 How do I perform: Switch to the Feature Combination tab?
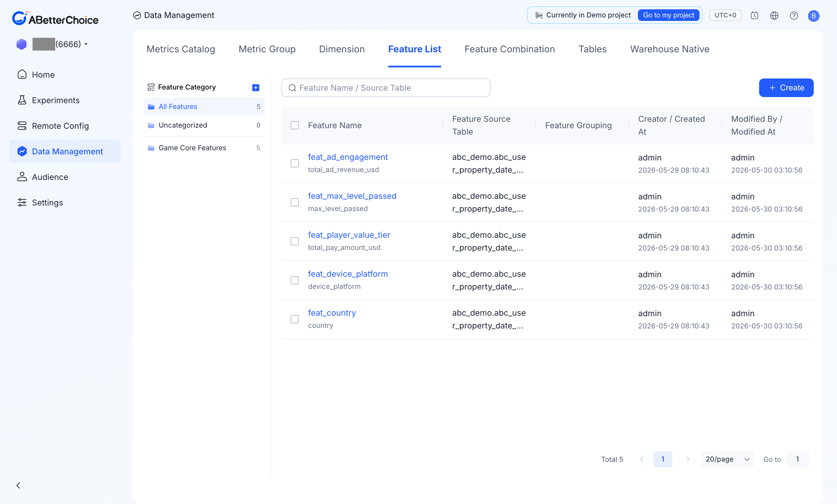point(510,49)
